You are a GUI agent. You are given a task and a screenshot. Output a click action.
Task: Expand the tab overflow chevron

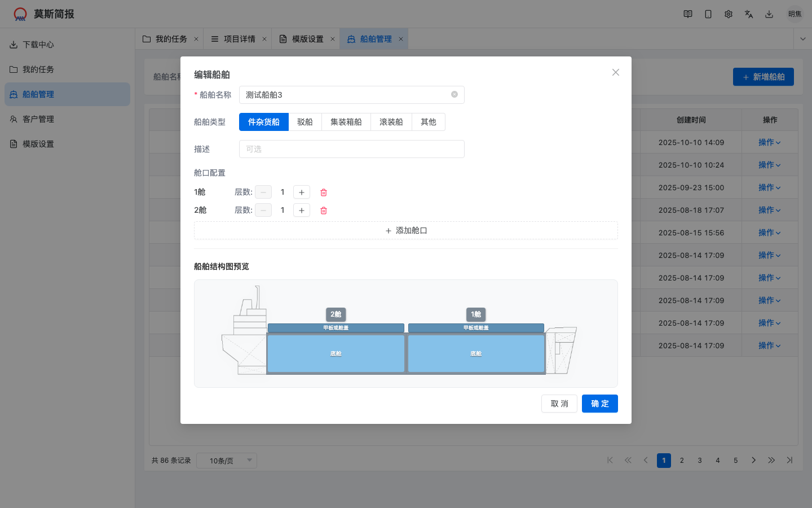coord(802,38)
